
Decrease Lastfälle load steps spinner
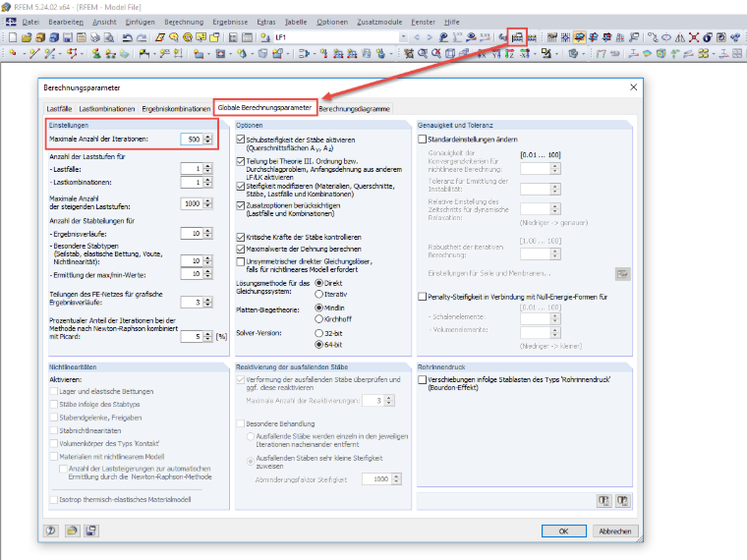pyautogui.click(x=207, y=171)
